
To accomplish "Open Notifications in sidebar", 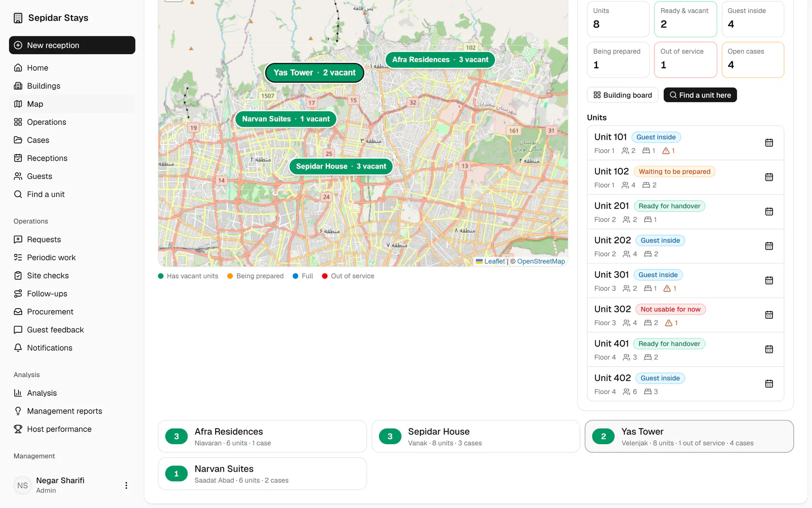I will [x=72, y=348].
